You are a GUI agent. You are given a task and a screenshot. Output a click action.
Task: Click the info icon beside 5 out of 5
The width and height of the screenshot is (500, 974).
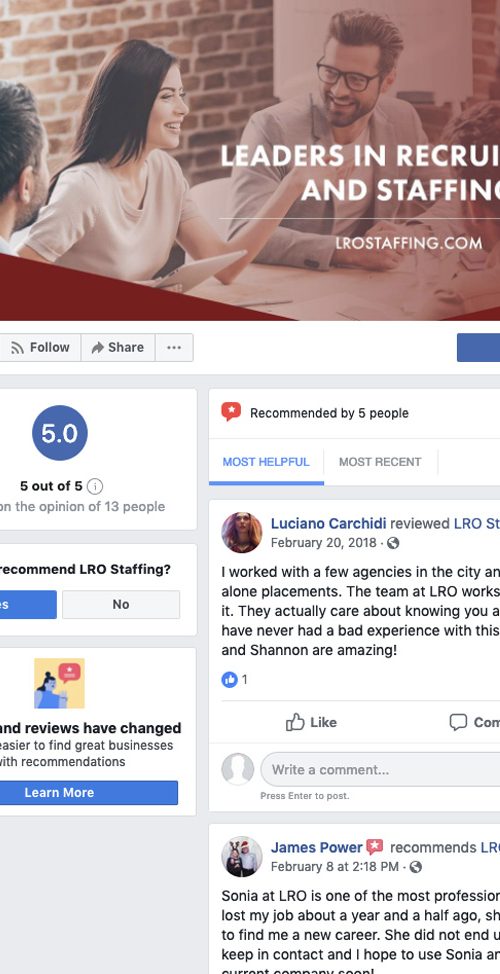tap(94, 486)
